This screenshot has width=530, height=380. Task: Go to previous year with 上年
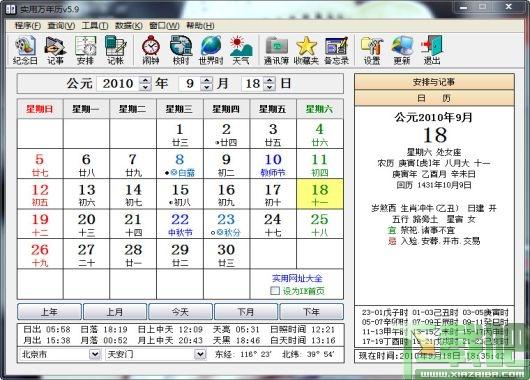coord(49,312)
